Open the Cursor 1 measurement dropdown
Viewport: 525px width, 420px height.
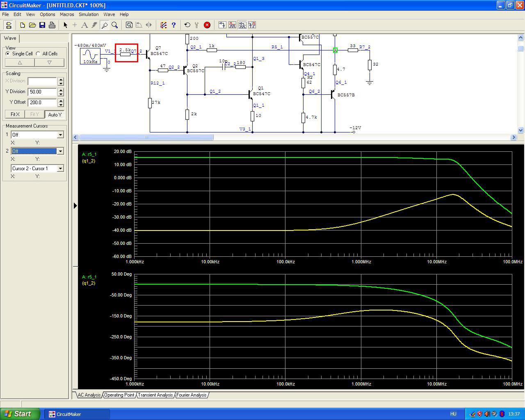point(60,135)
